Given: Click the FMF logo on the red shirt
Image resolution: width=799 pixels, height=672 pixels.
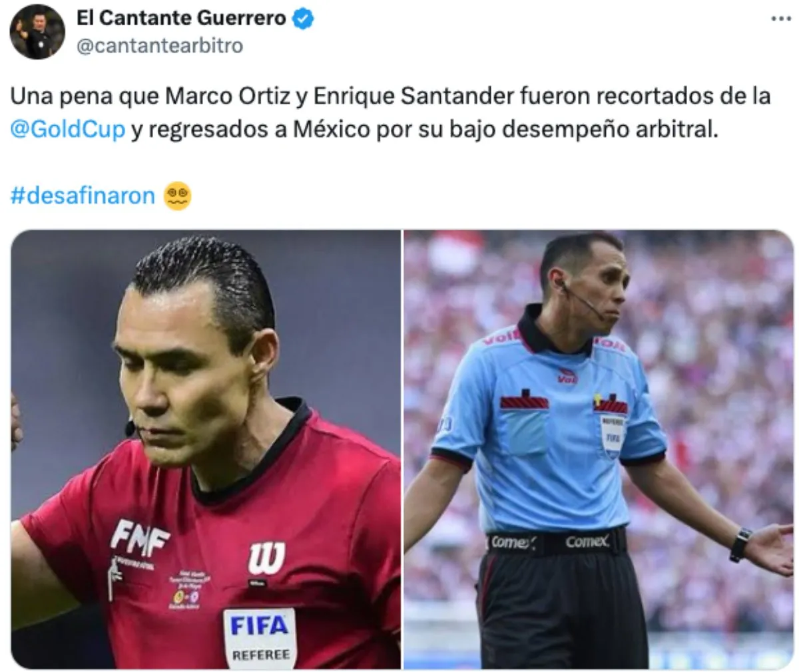Looking at the screenshot, I should 140,538.
